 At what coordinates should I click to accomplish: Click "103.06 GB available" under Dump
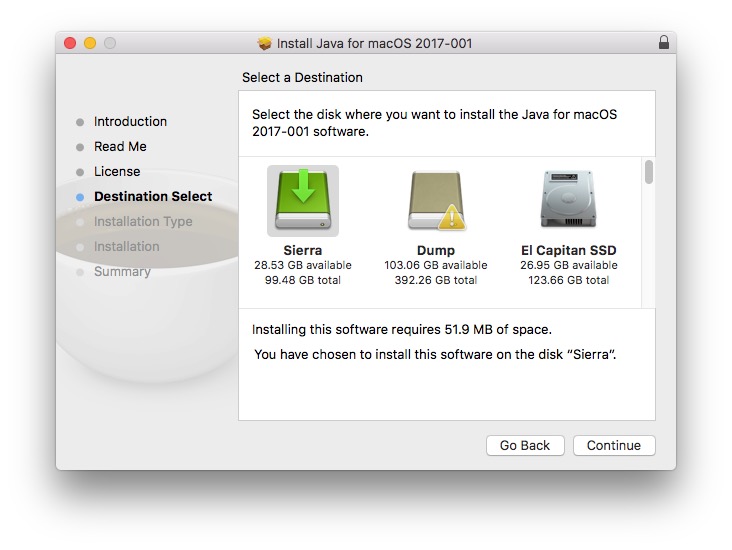point(436,265)
